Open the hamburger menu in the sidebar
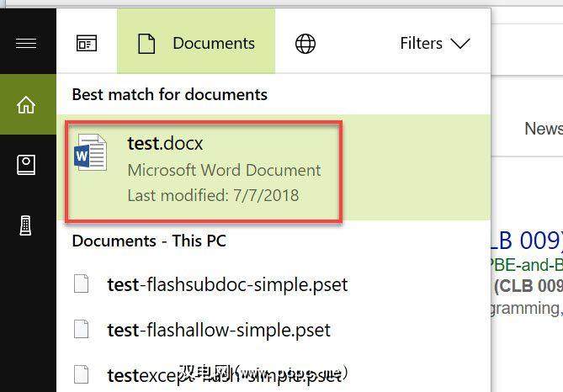 [x=26, y=44]
